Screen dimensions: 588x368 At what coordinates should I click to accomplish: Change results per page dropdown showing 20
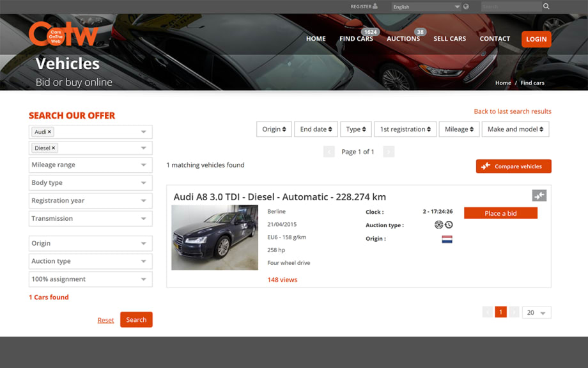537,312
